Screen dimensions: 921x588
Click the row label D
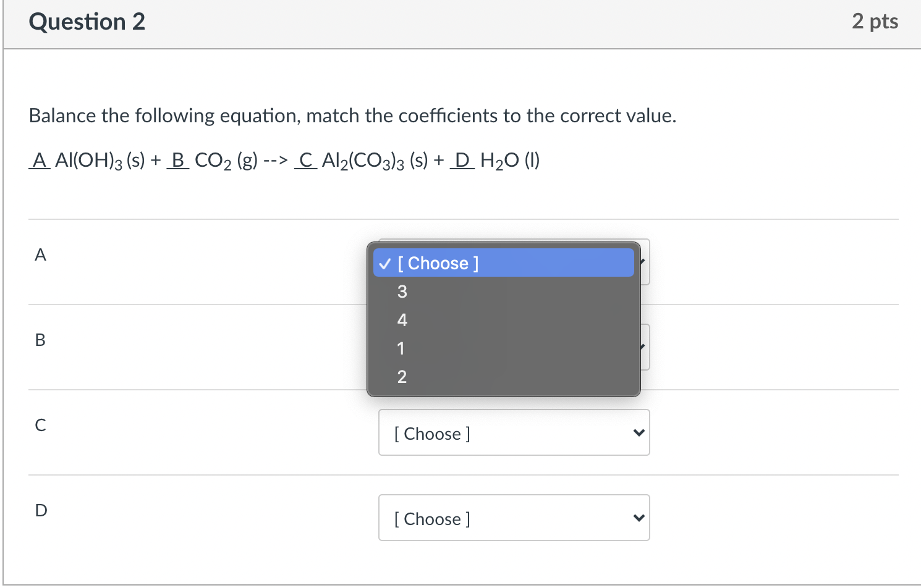(41, 510)
